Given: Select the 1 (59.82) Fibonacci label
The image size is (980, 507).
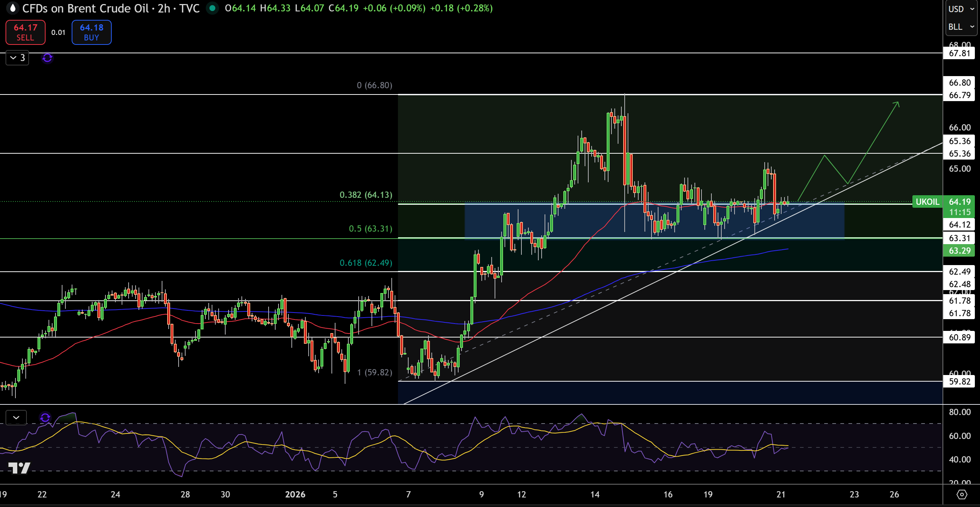Looking at the screenshot, I should 375,372.
